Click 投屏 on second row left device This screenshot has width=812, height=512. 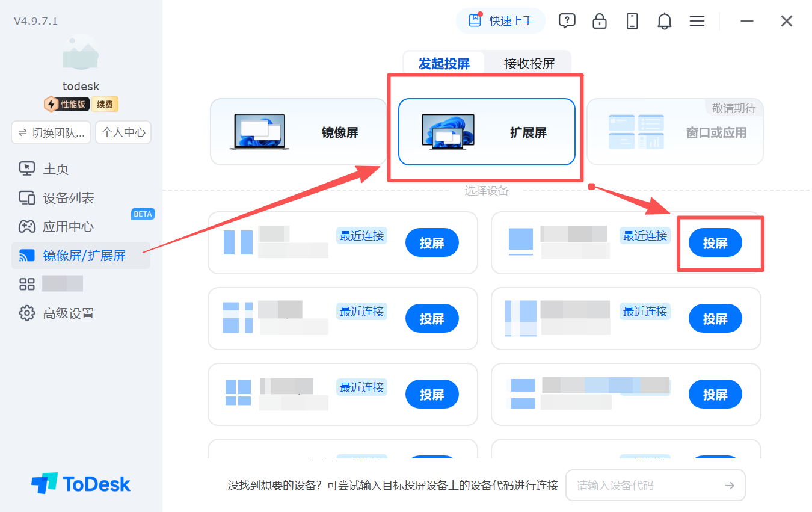(432, 319)
